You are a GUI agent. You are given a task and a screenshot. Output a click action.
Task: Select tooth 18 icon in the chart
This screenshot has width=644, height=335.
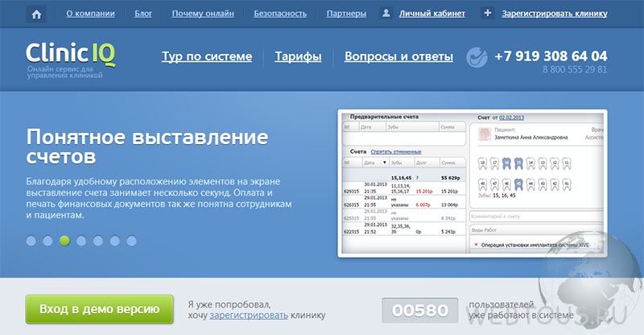click(x=482, y=163)
